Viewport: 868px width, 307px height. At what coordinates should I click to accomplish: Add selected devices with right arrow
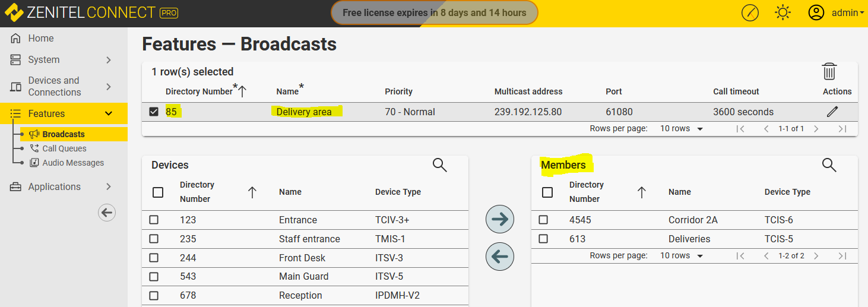click(x=500, y=219)
